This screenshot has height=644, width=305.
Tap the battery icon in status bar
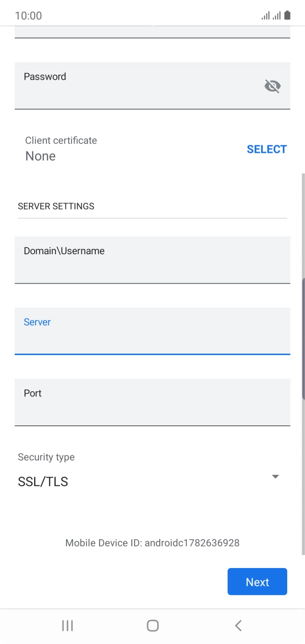coord(287,15)
